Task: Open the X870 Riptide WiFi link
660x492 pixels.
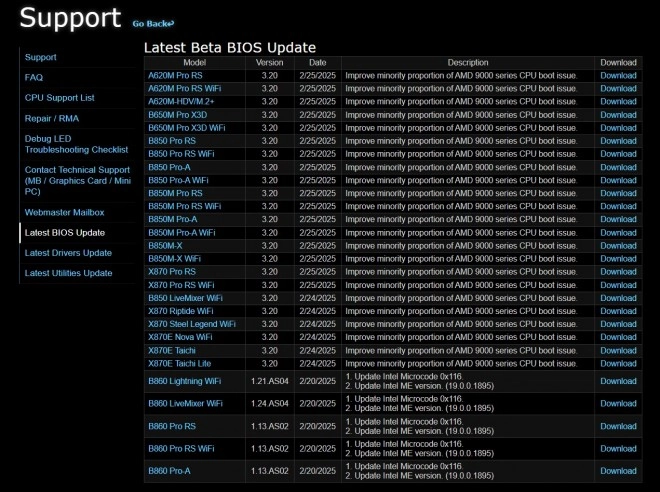Action: (x=181, y=311)
